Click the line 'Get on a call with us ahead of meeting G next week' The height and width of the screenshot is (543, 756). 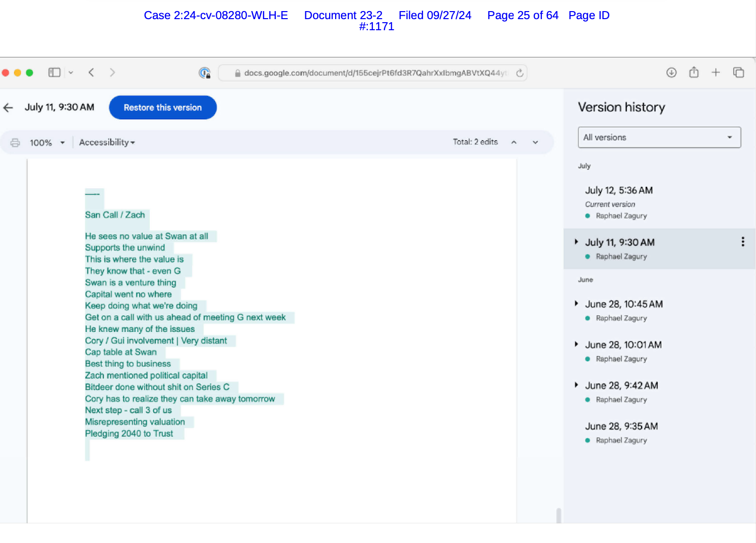click(x=185, y=318)
